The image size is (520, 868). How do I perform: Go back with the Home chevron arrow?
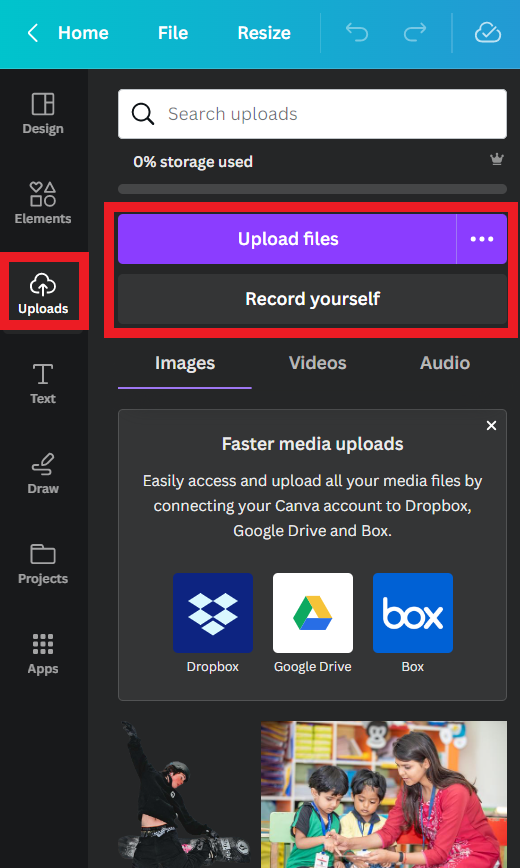point(33,33)
